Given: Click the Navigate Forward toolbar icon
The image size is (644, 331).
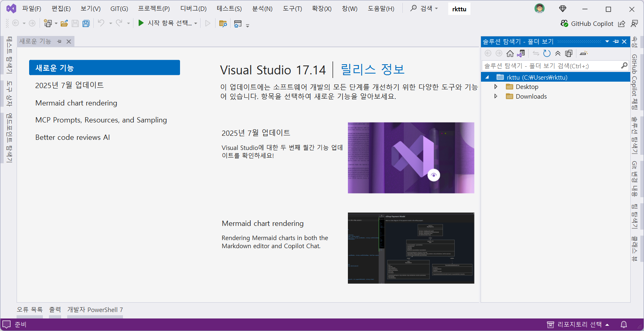Looking at the screenshot, I should [32, 23].
